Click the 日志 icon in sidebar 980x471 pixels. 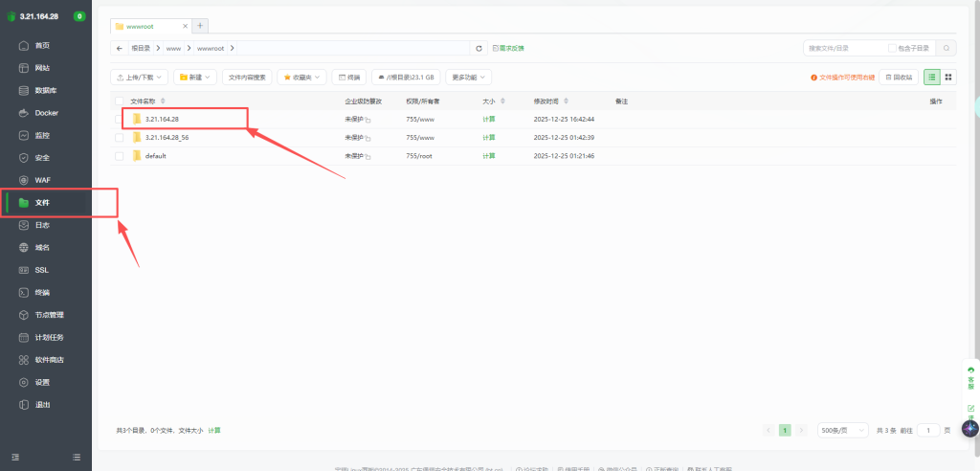point(24,225)
